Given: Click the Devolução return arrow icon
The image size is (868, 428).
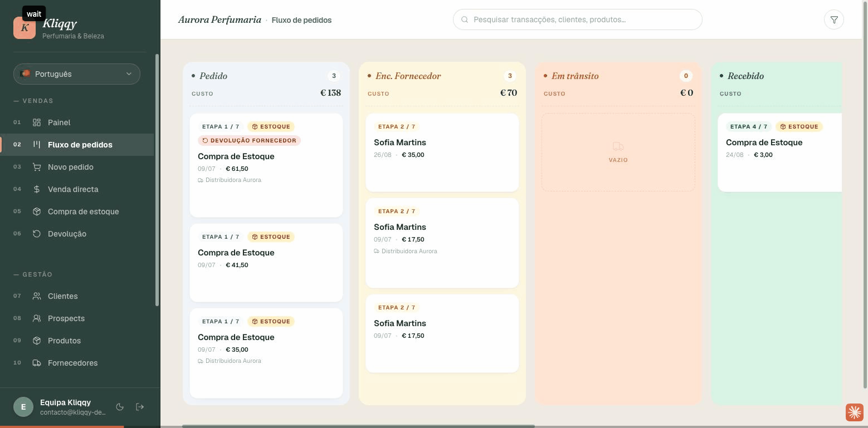Looking at the screenshot, I should pyautogui.click(x=37, y=234).
